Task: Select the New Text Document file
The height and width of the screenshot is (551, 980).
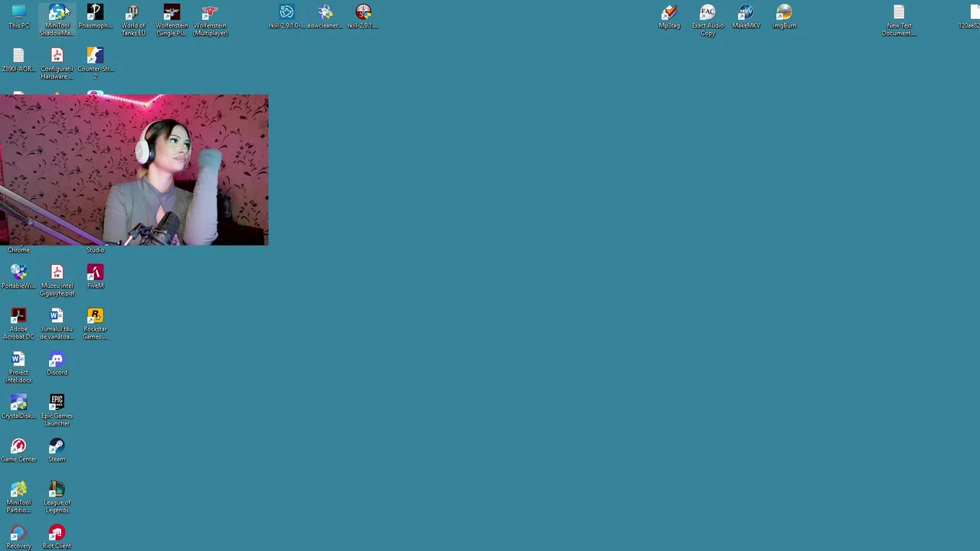Action: point(899,20)
